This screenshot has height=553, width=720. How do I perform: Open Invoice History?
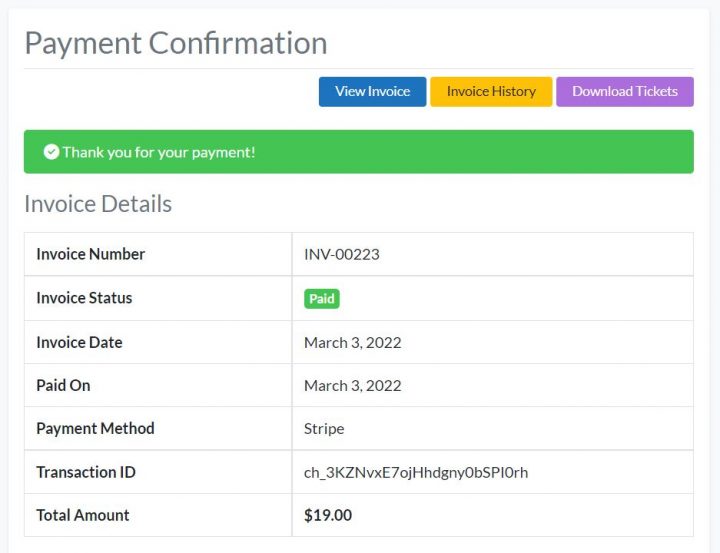(x=491, y=91)
